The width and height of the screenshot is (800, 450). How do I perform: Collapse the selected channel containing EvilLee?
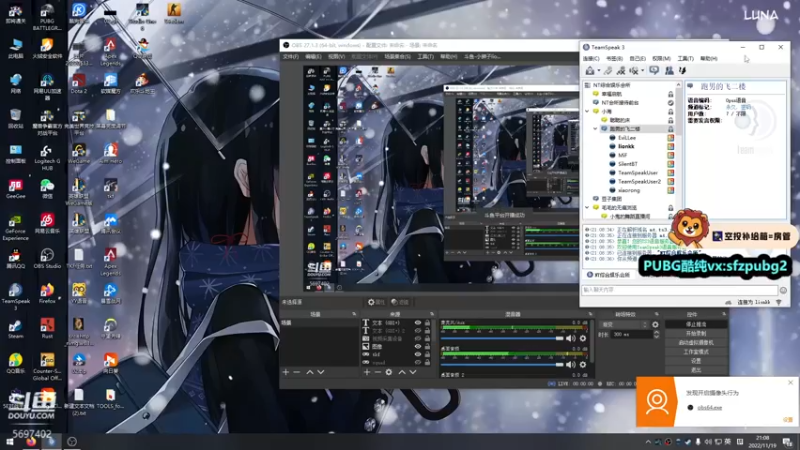[595, 129]
